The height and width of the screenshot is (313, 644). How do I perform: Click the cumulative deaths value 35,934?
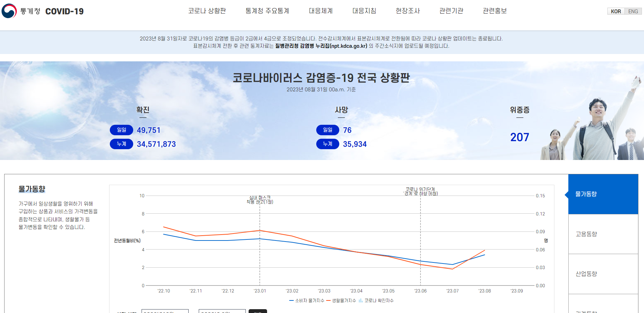[355, 144]
